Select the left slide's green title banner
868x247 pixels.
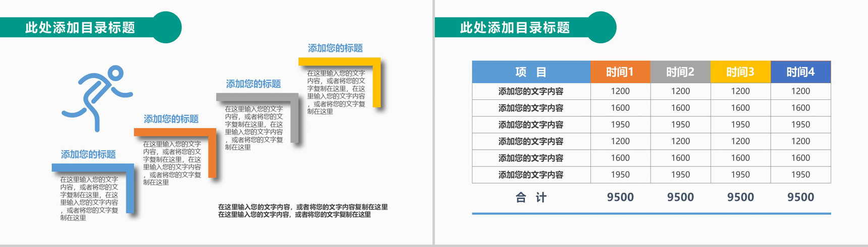81,28
